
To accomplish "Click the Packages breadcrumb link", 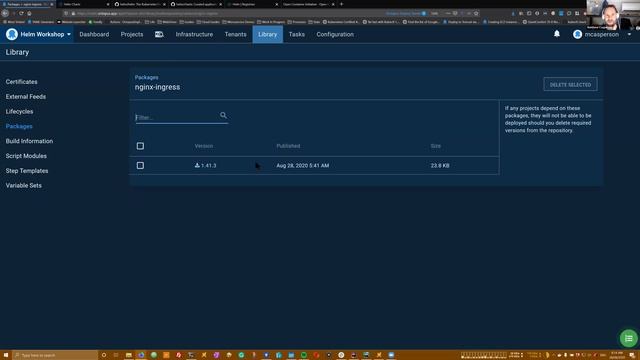I will click(x=147, y=77).
